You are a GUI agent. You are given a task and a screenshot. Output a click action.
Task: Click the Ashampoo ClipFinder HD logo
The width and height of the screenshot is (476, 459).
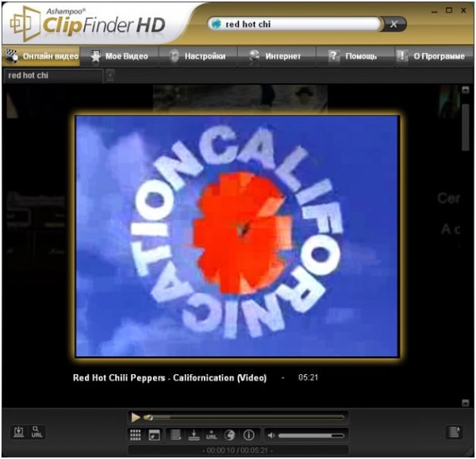(x=88, y=24)
